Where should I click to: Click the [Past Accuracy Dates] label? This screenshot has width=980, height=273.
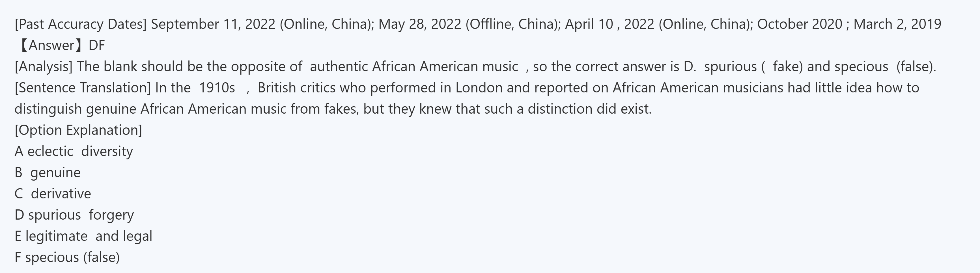(80, 24)
